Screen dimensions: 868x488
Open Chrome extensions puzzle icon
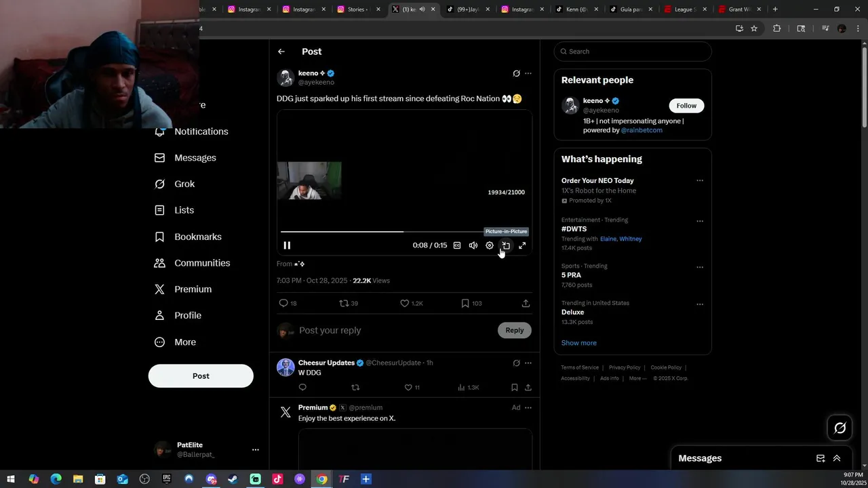777,28
